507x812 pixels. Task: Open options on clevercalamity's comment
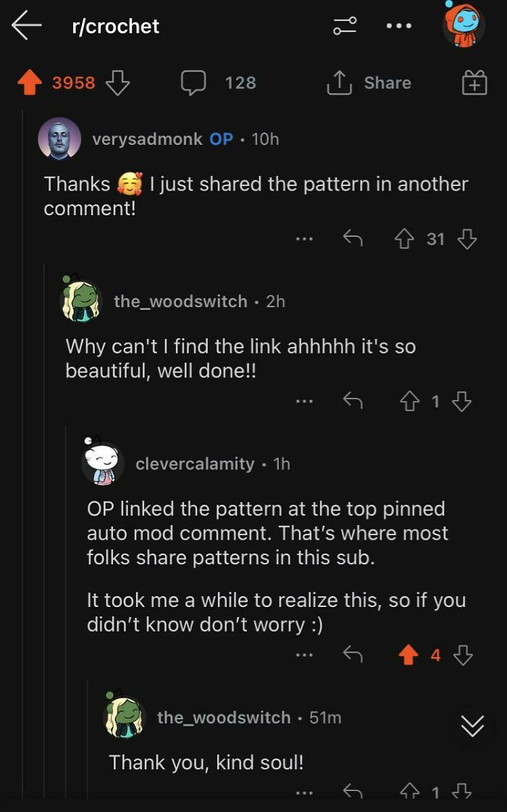pos(304,655)
